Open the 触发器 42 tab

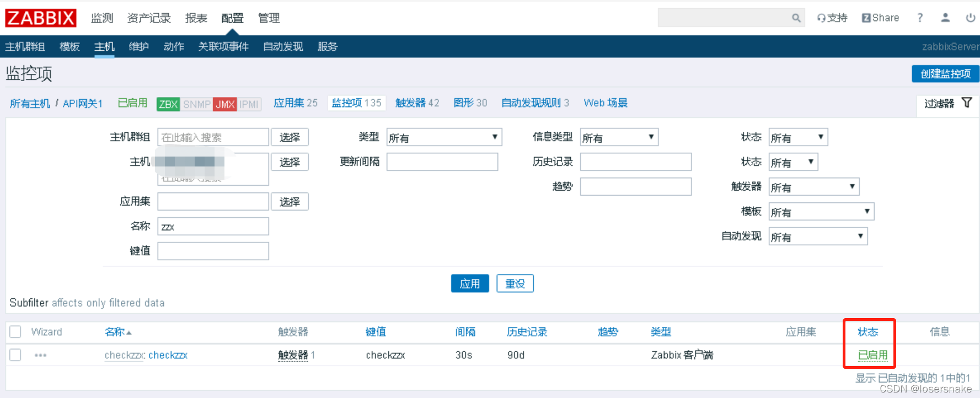click(417, 103)
